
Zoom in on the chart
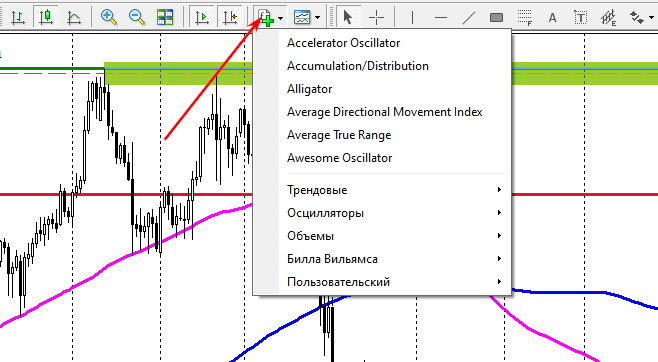[x=109, y=17]
